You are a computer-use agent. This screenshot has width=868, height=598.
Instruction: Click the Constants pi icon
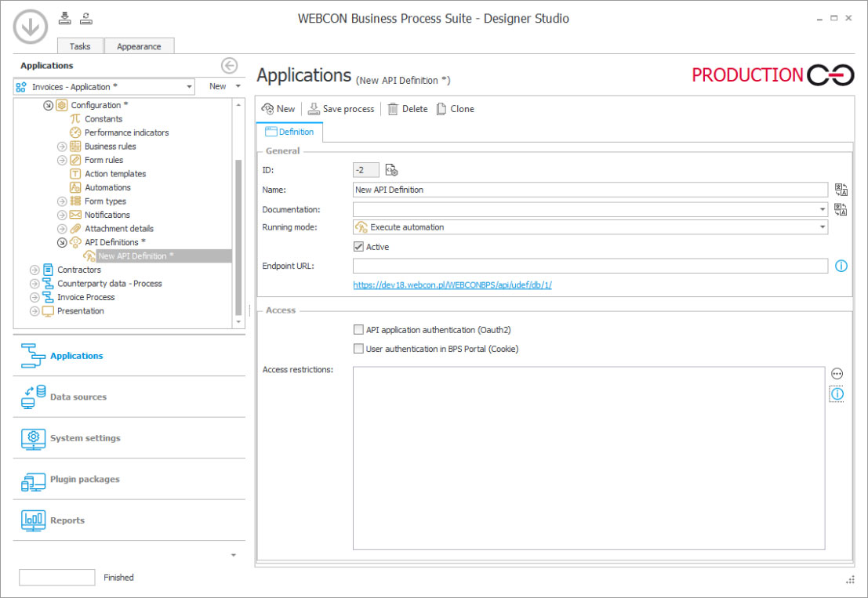point(75,119)
